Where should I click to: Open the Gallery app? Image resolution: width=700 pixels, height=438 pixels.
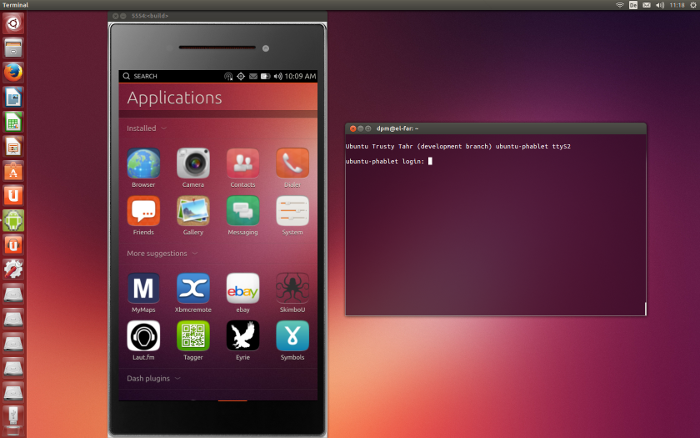click(x=193, y=211)
